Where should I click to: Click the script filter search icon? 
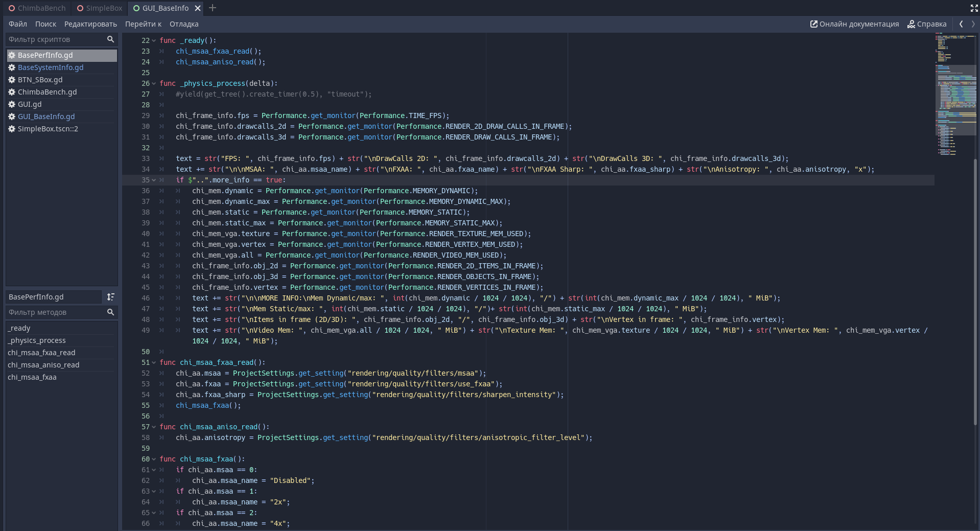point(110,39)
